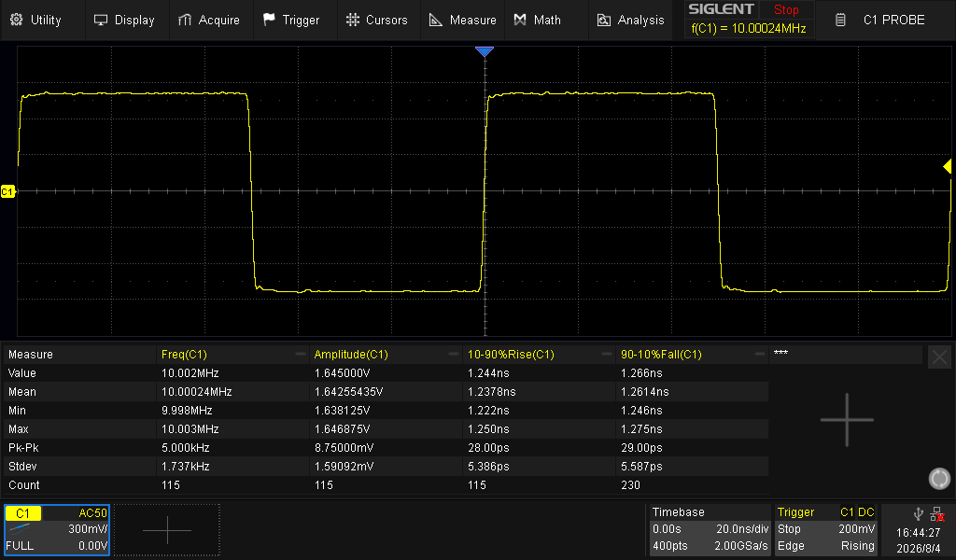Viewport: 956px width, 560px height.
Task: Click the Rising slope label
Action: coord(858,546)
